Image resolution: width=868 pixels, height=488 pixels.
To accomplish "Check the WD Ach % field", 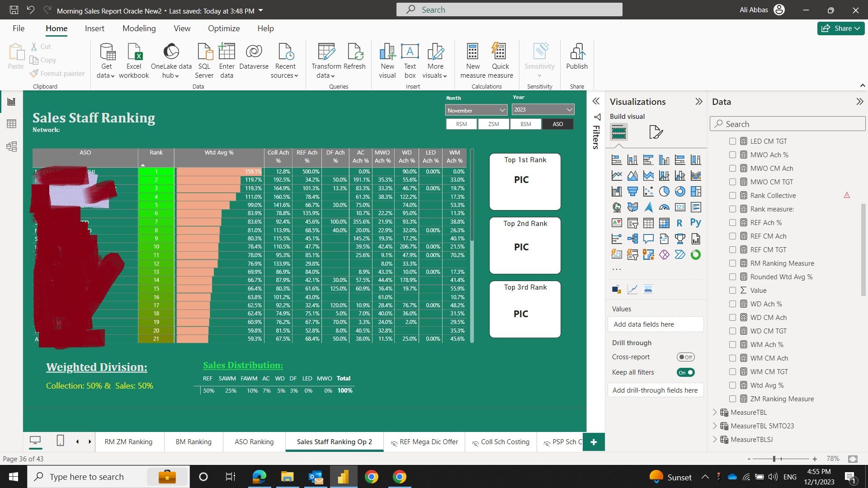I will [732, 304].
